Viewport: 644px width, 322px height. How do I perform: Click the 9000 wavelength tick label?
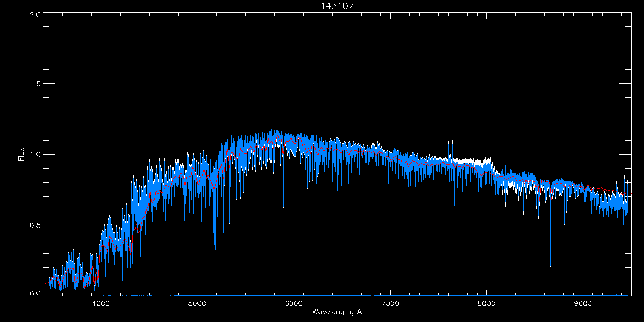point(583,303)
